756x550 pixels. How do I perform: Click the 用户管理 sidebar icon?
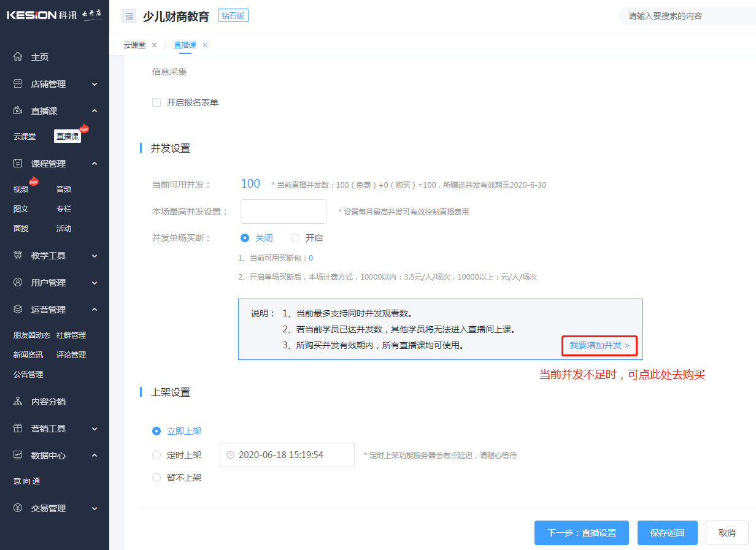coord(18,283)
